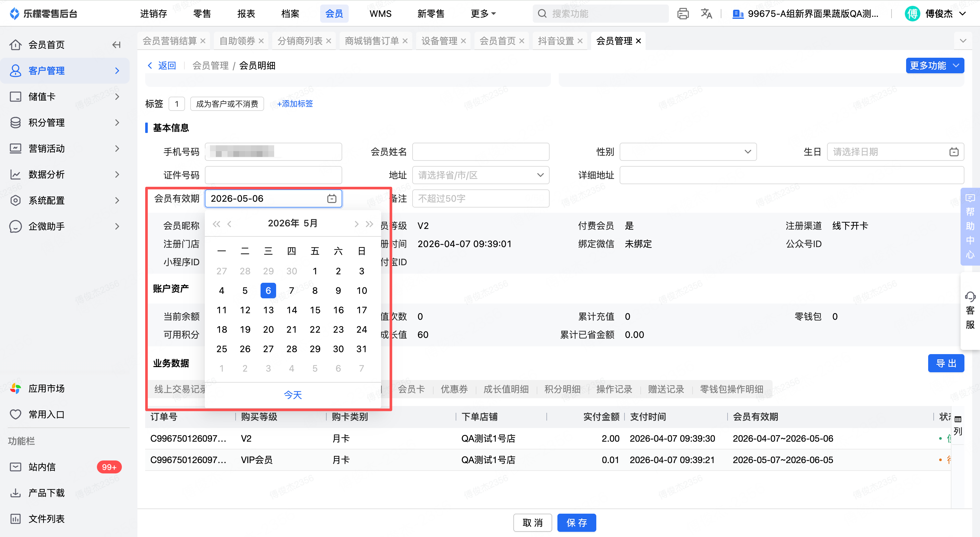The height and width of the screenshot is (537, 980).
Task: Open the WMS top menu
Action: pyautogui.click(x=380, y=14)
